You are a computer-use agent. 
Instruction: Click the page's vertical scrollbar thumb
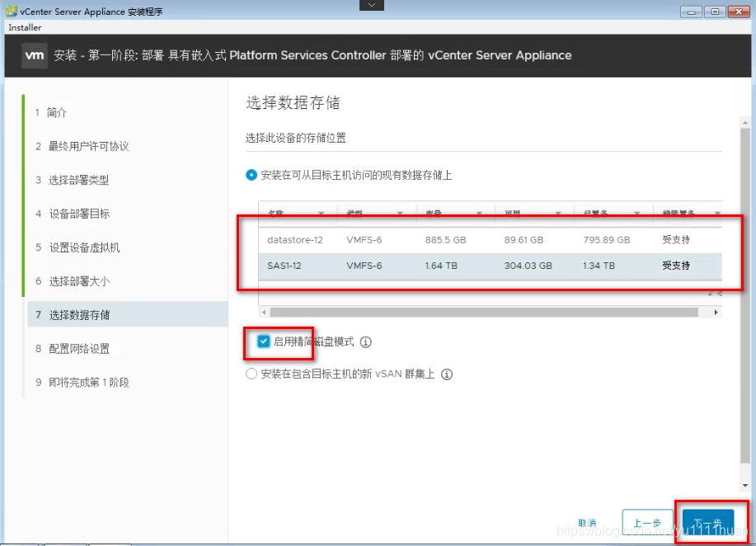(x=745, y=294)
